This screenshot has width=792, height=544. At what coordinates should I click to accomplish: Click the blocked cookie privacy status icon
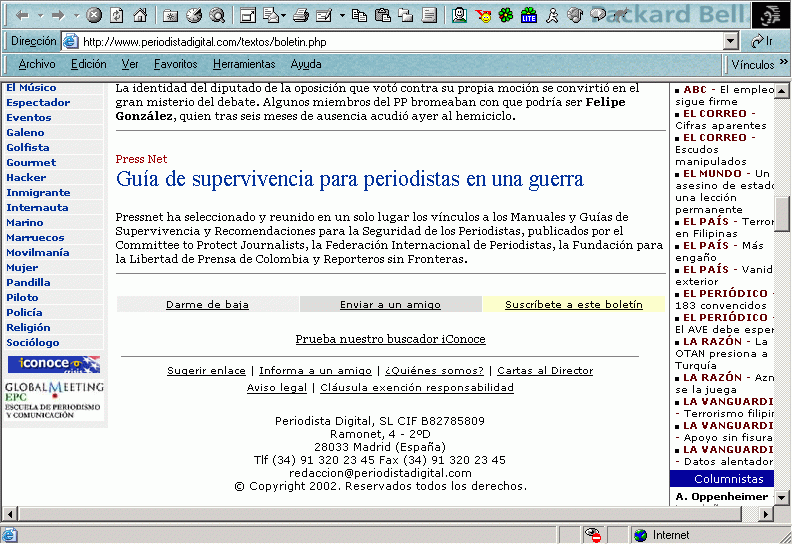coord(592,535)
